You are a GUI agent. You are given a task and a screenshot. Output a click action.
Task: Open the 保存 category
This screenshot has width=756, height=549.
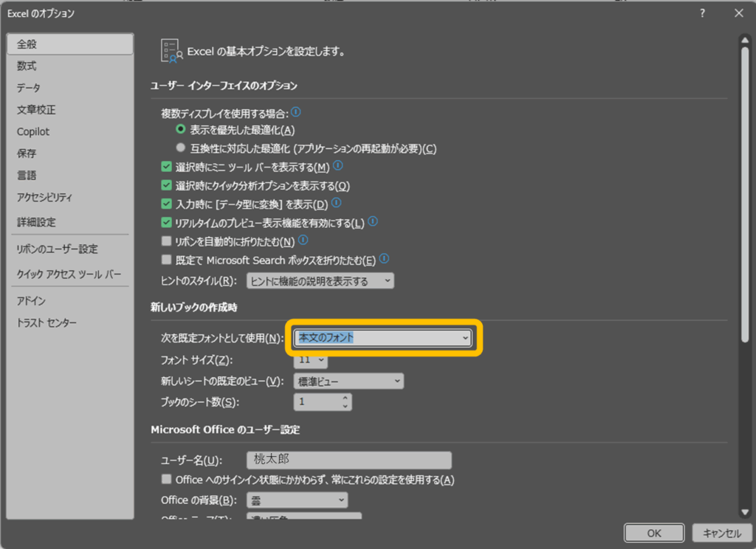pyautogui.click(x=70, y=153)
